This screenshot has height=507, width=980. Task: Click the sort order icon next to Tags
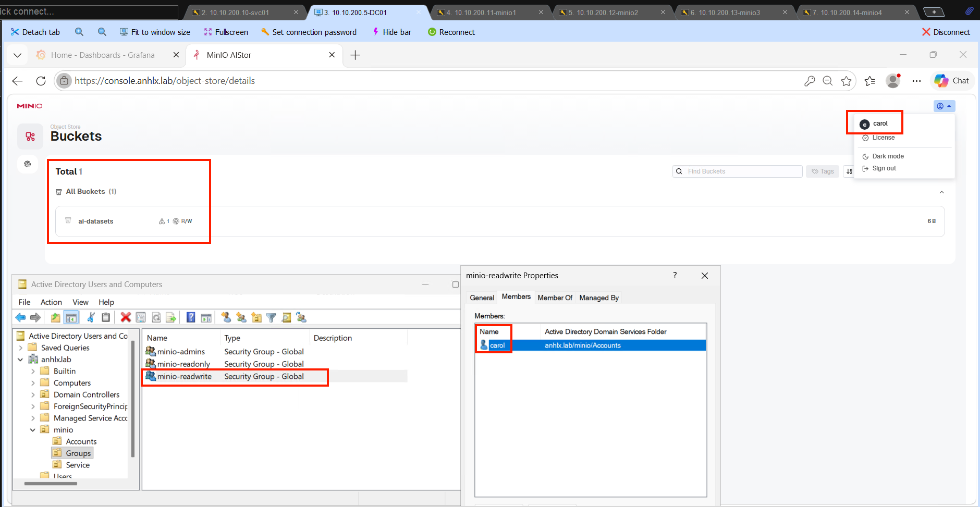tap(849, 171)
